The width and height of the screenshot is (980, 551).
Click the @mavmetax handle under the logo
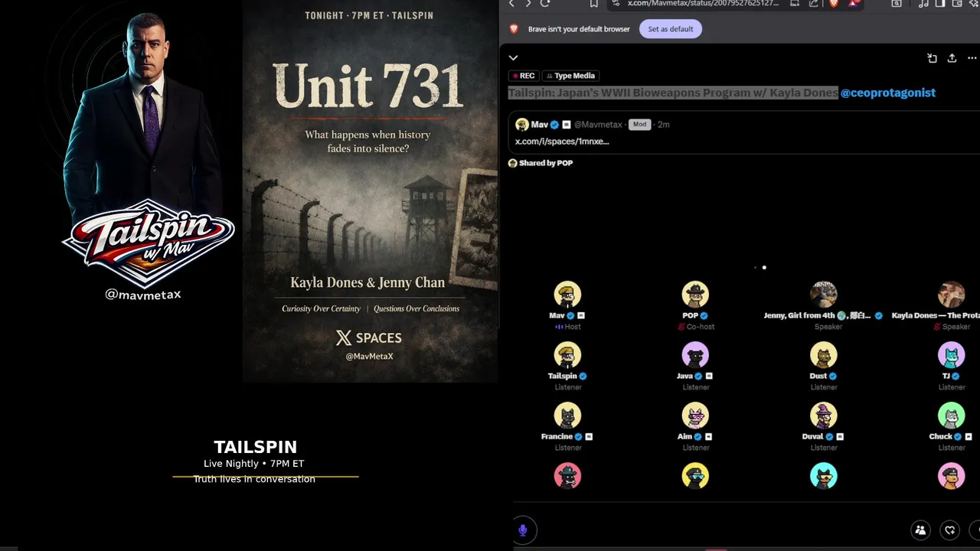(143, 295)
